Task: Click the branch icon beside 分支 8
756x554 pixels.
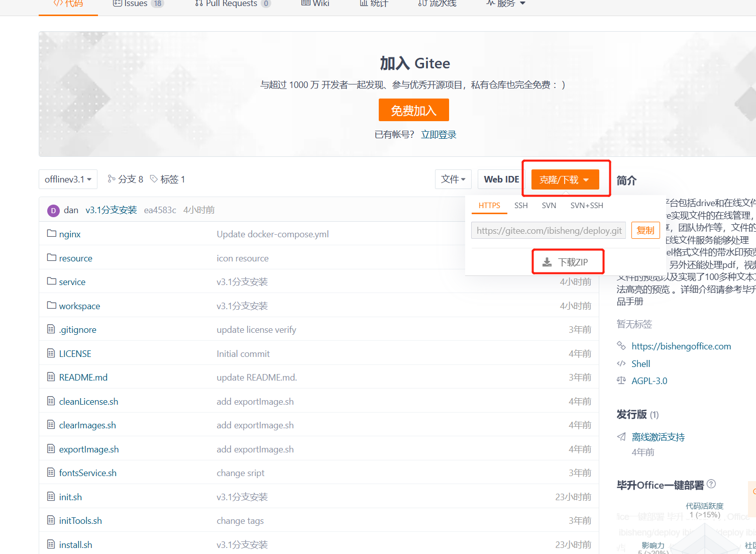Action: point(112,179)
